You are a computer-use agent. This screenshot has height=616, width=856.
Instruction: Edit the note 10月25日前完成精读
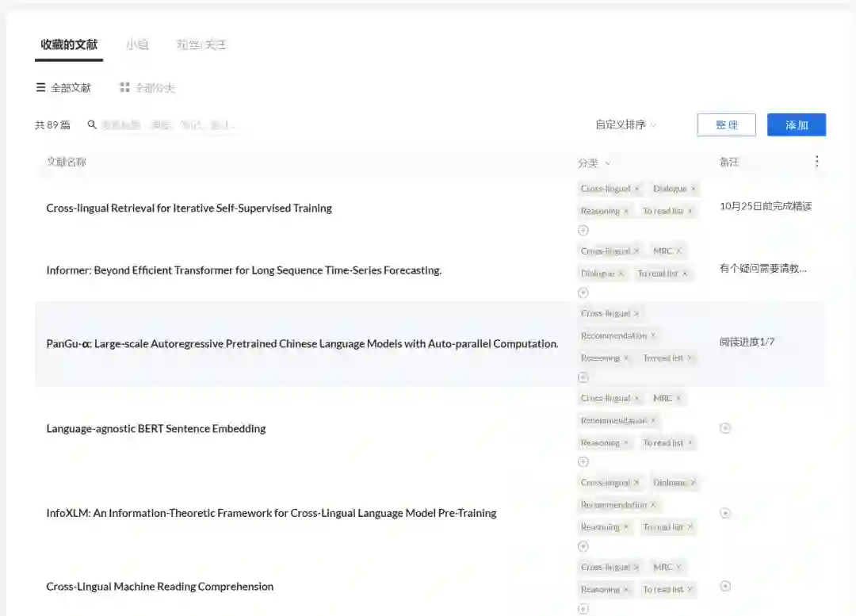[x=766, y=206]
